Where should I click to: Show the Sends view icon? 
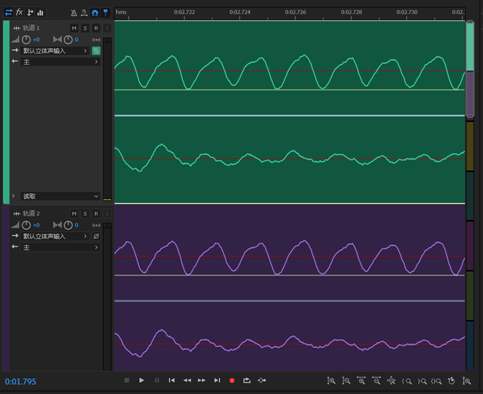point(30,13)
